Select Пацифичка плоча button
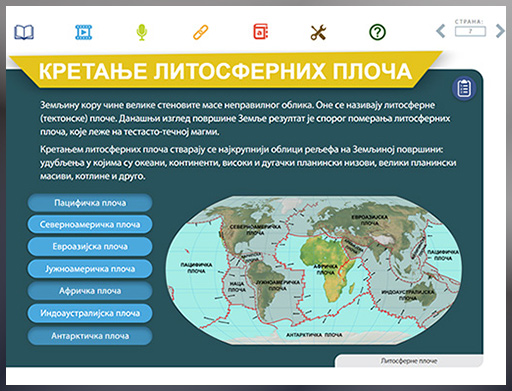 click(90, 203)
